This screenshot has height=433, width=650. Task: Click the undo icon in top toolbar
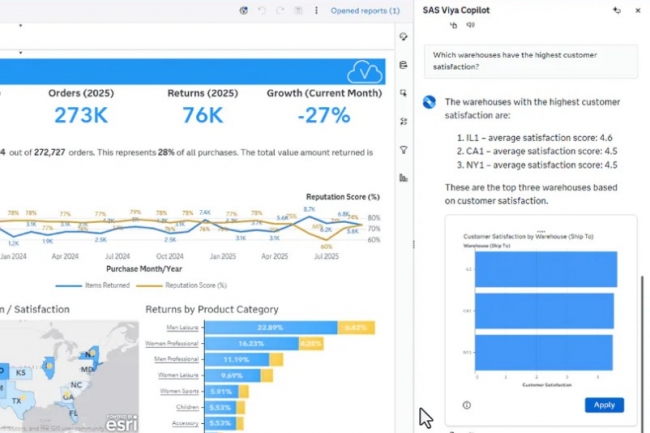262,10
